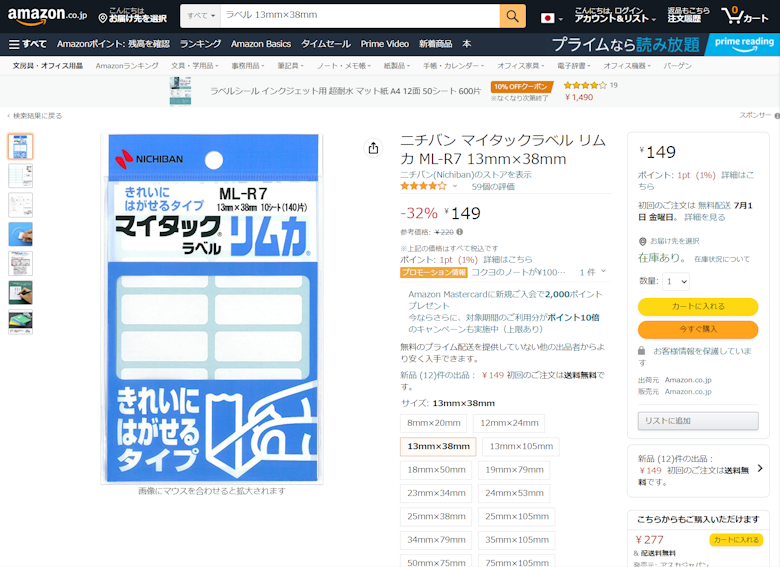Open the quantity 数量 dropdown

click(x=677, y=282)
